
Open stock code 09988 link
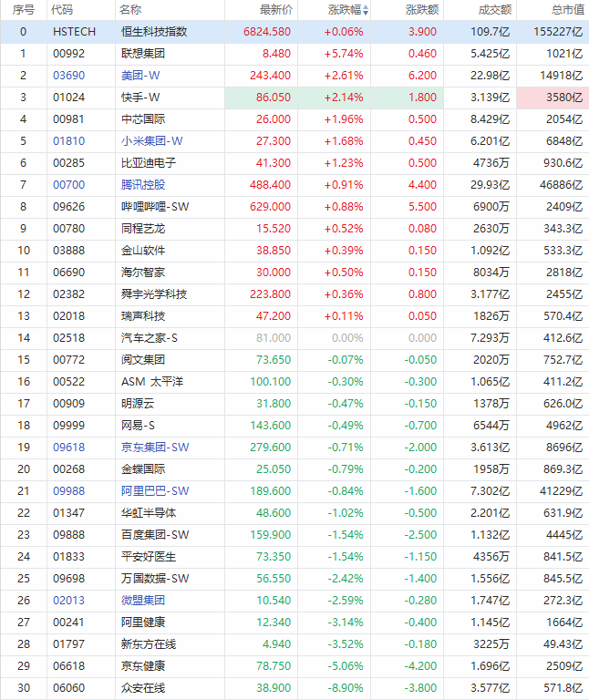click(68, 491)
